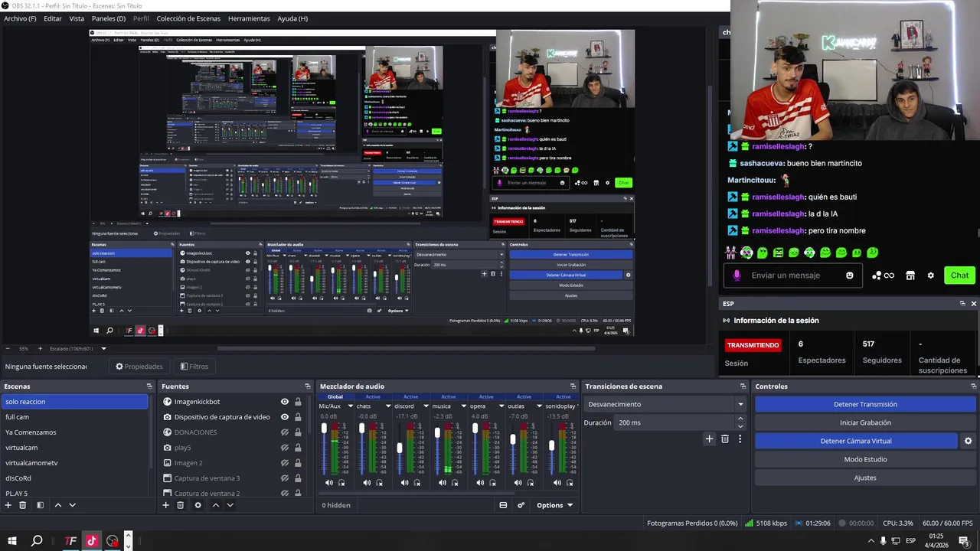Open the Paneles (D) menu
The width and height of the screenshot is (980, 551).
pos(109,18)
